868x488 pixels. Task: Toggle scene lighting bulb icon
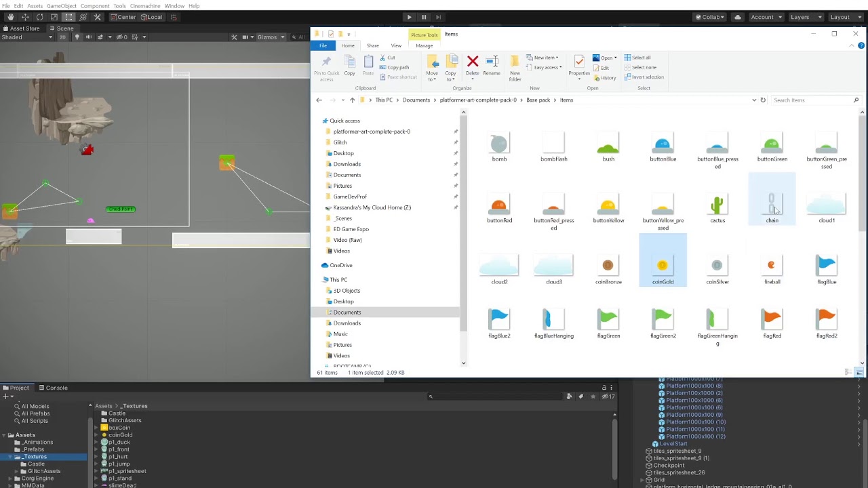[77, 37]
